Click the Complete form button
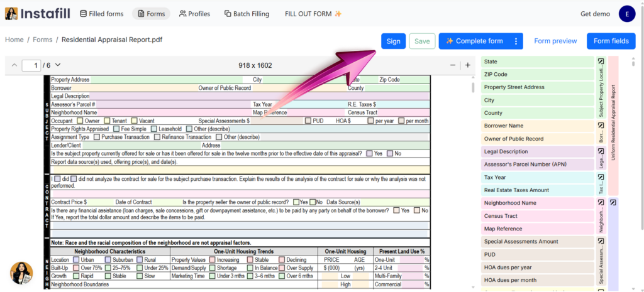This screenshot has height=292, width=644. (474, 41)
